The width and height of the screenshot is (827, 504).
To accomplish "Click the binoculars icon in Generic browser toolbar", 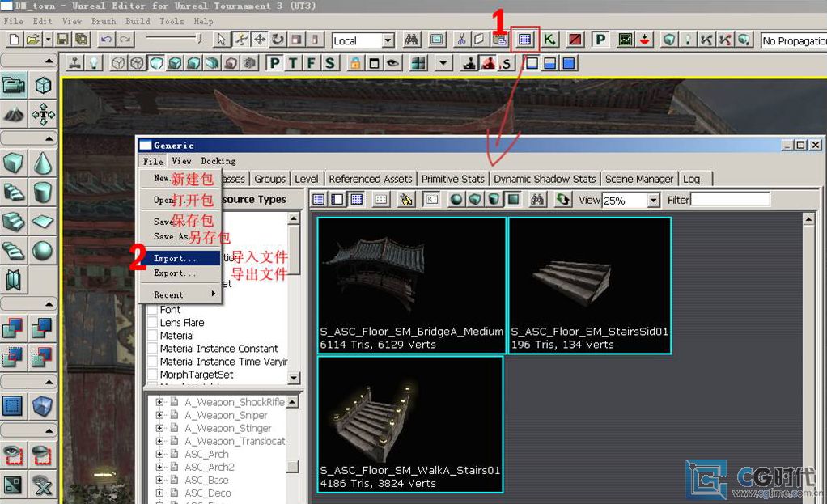I will pos(537,200).
